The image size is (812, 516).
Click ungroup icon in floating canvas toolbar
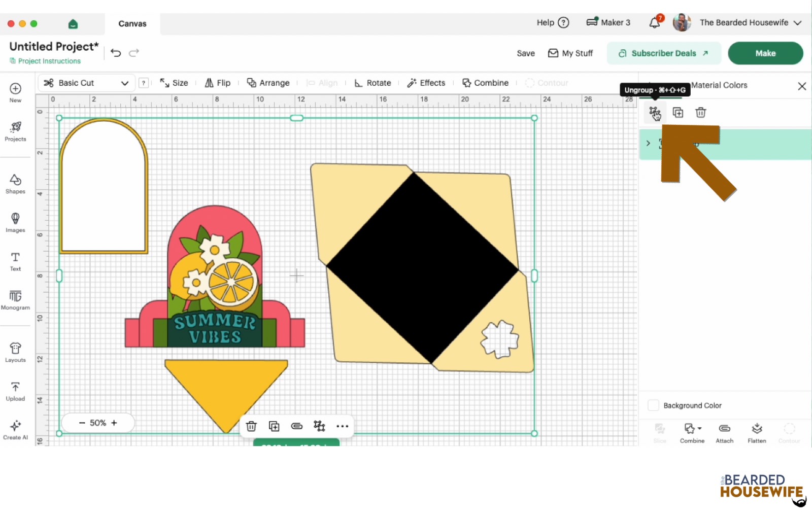click(x=319, y=426)
